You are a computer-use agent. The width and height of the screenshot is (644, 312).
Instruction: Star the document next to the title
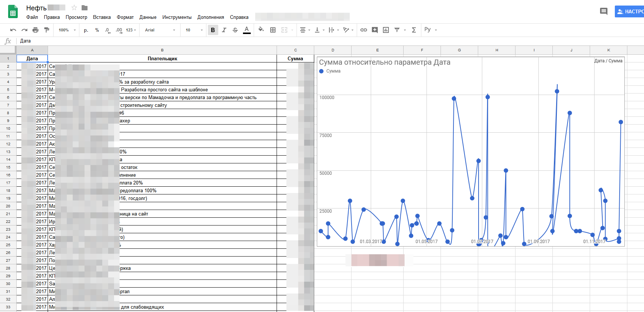[74, 8]
